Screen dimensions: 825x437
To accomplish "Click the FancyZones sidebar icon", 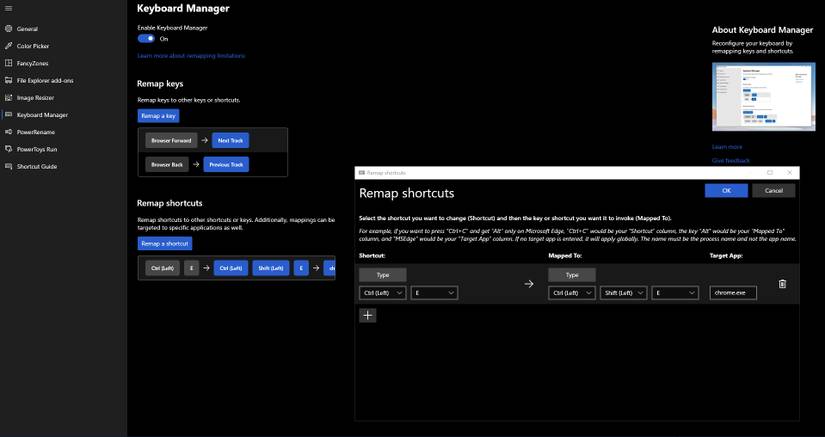I will tap(8, 63).
